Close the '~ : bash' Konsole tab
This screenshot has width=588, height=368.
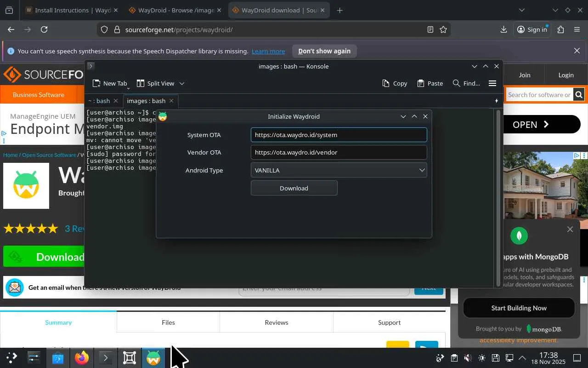(x=116, y=101)
